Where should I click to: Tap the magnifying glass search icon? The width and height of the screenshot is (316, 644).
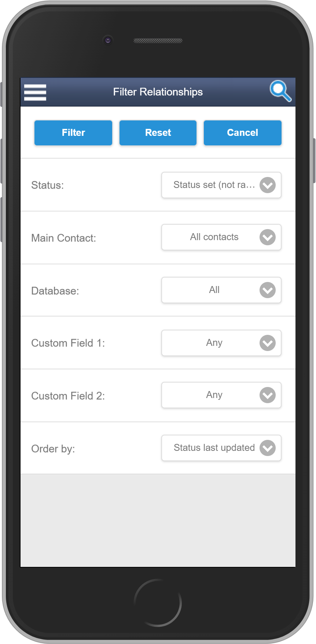[x=280, y=91]
